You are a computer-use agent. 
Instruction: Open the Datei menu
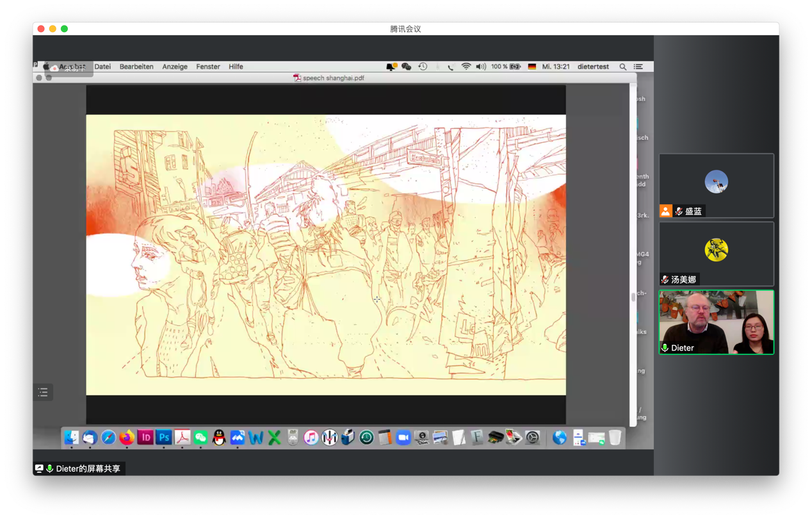pos(102,67)
